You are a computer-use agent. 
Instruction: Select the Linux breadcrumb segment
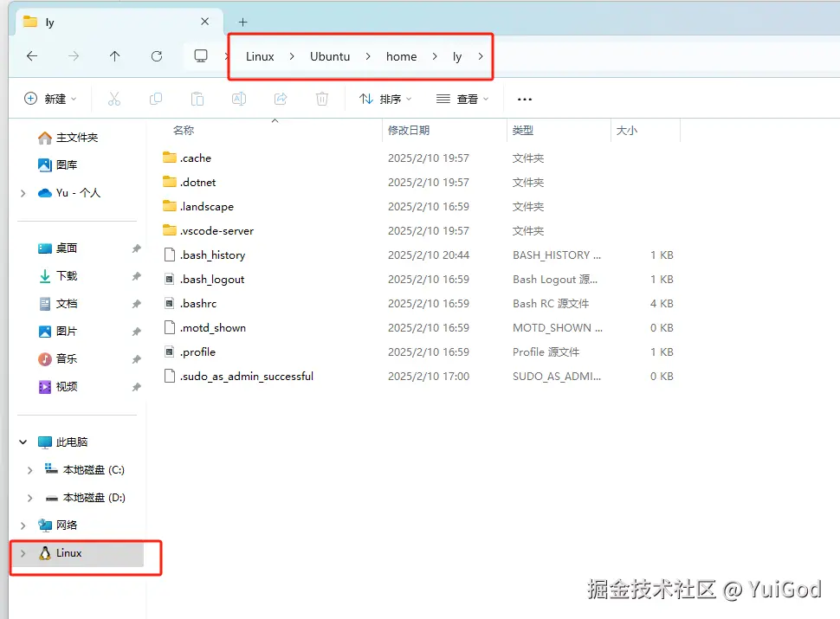(260, 57)
